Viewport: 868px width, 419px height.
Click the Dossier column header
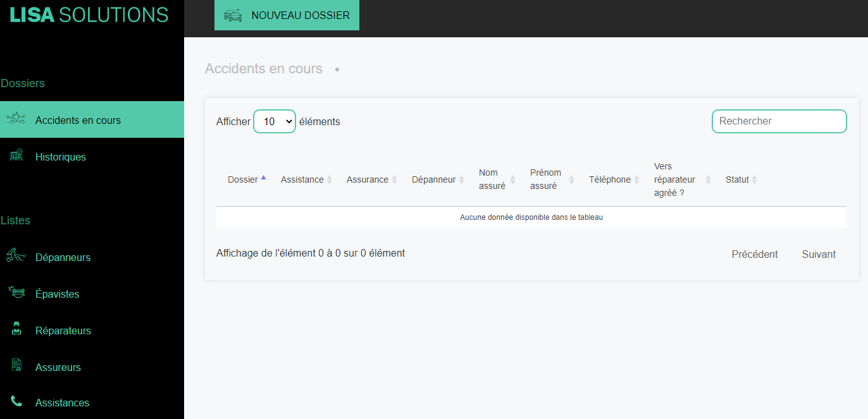tap(243, 179)
